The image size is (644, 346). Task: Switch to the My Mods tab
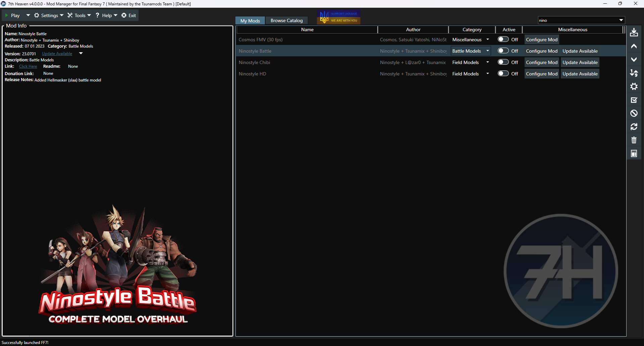[250, 20]
